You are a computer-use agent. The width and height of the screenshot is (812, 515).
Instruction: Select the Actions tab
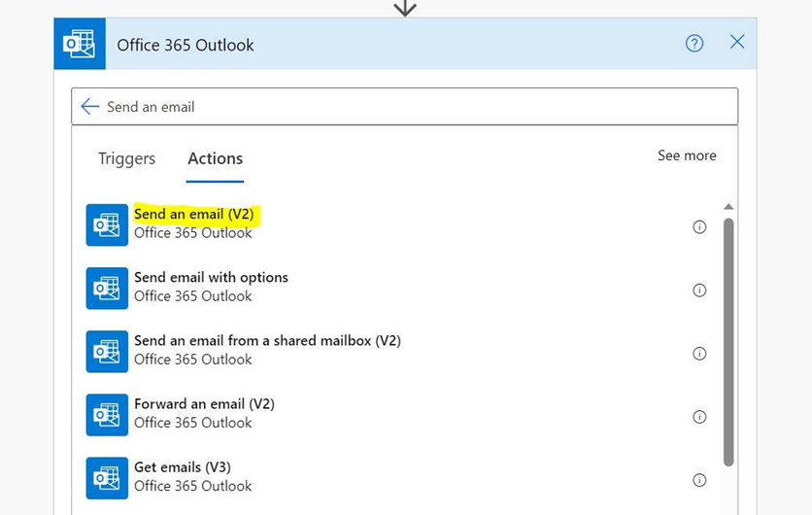pyautogui.click(x=215, y=158)
